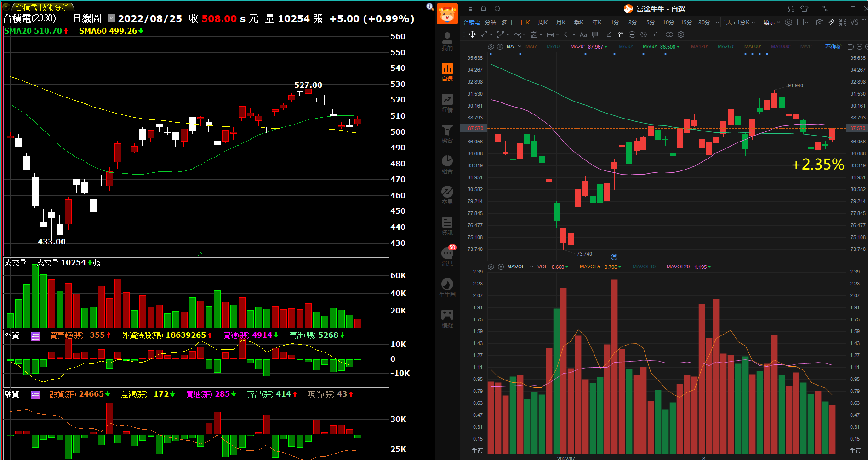868x460 pixels.
Task: Toggle the MA30 line indicator
Action: [626, 46]
